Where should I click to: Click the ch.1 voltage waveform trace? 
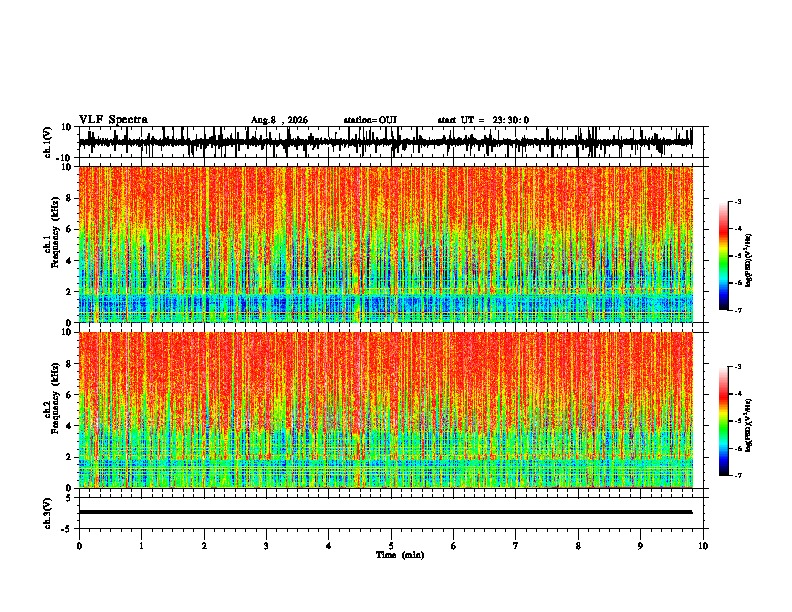385,142
